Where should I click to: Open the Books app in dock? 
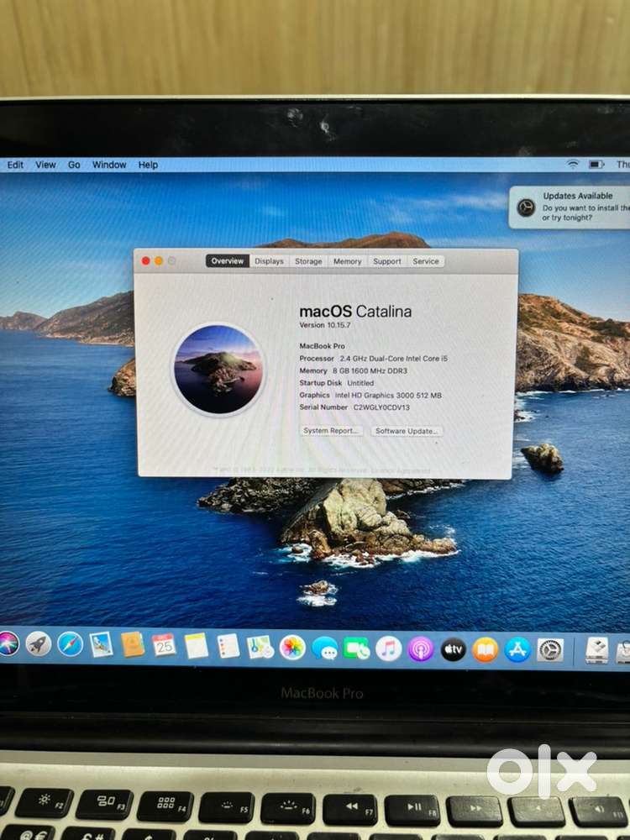coord(486,649)
